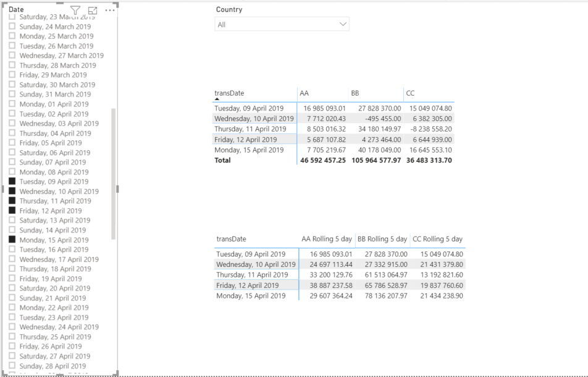Image resolution: width=588 pixels, height=377 pixels.
Task: Select Sunday, 28 April 2019 checkbox
Action: [x=12, y=366]
